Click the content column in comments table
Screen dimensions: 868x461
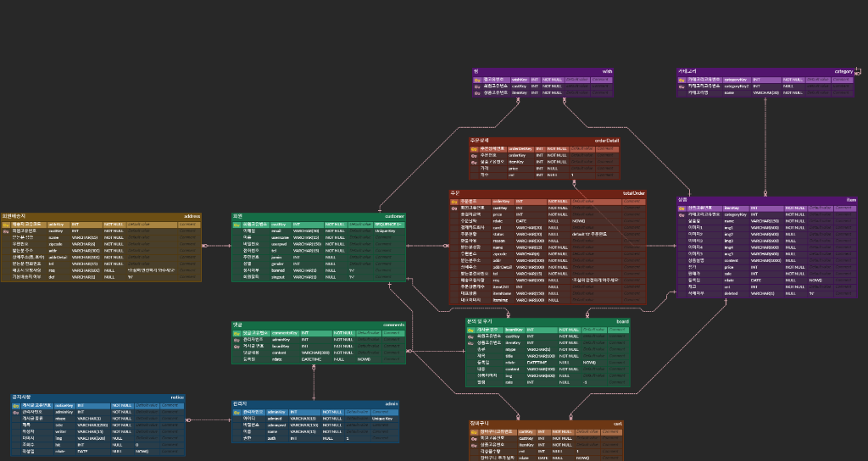(x=279, y=353)
